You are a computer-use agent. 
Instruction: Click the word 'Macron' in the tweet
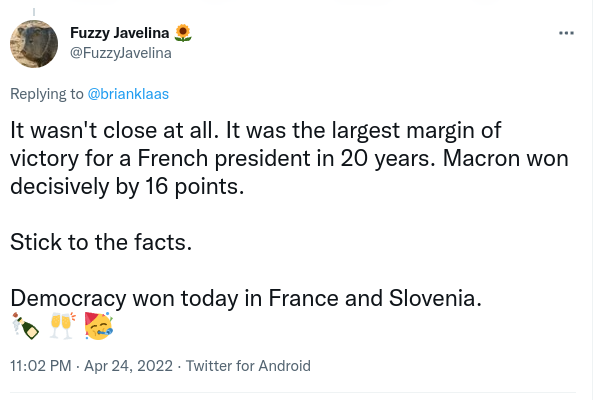pos(481,158)
